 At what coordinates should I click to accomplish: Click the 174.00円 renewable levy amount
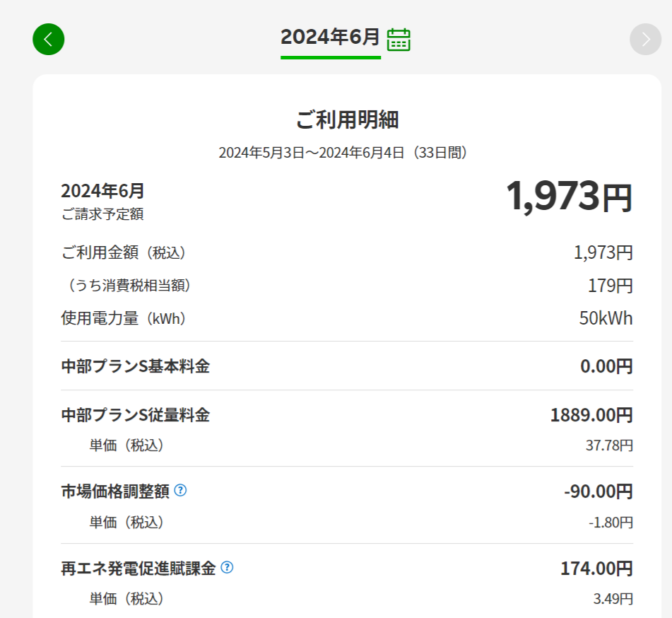tap(596, 568)
